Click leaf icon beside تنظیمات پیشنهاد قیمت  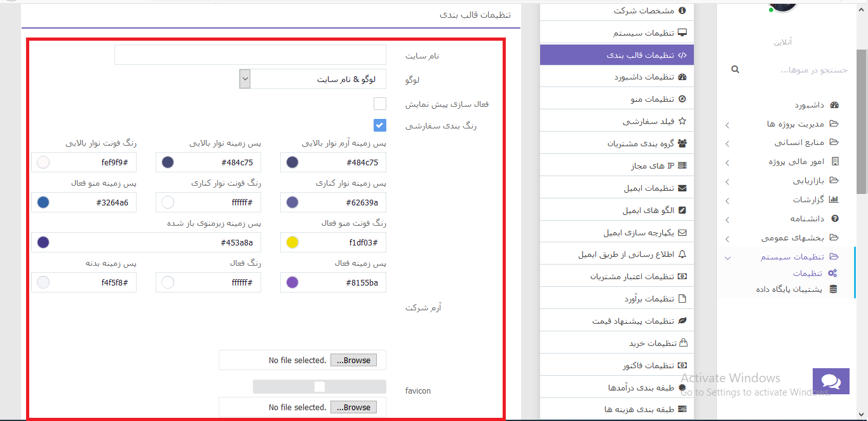click(x=682, y=321)
